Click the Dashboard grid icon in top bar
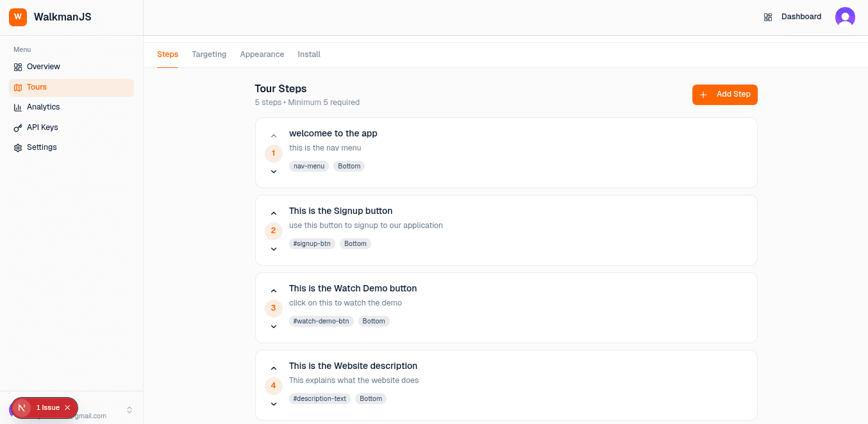 [x=768, y=17]
